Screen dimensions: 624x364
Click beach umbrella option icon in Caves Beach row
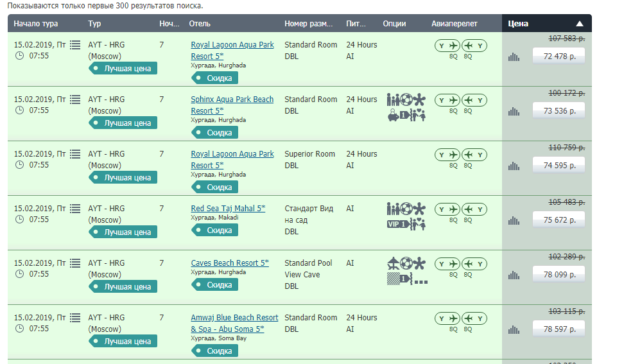(393, 263)
